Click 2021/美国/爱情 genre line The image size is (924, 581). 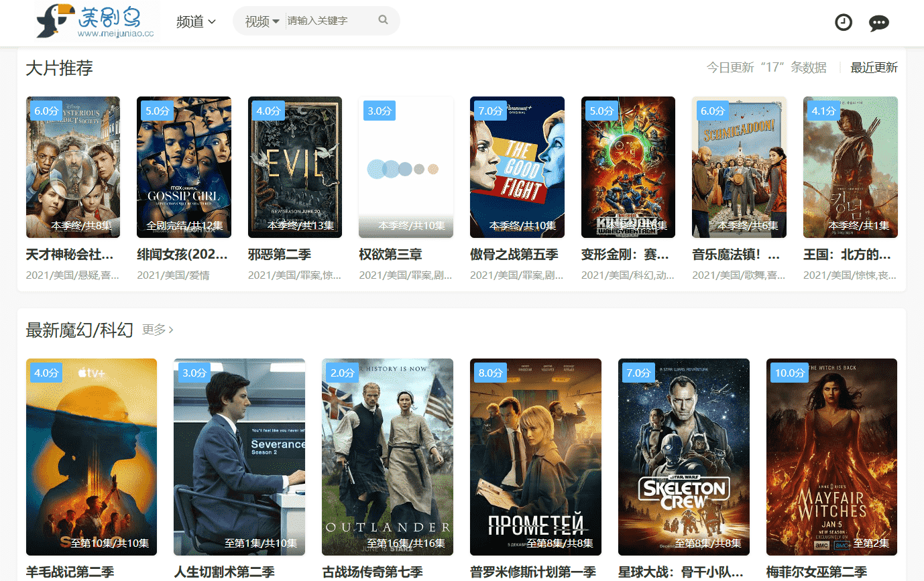pos(173,275)
